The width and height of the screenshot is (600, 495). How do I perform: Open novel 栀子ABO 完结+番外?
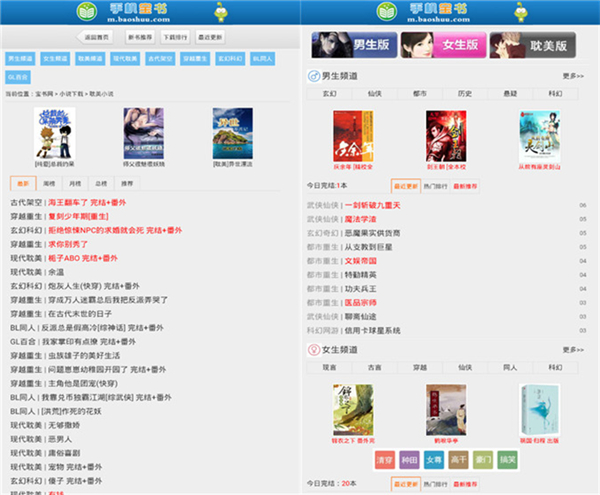click(83, 258)
